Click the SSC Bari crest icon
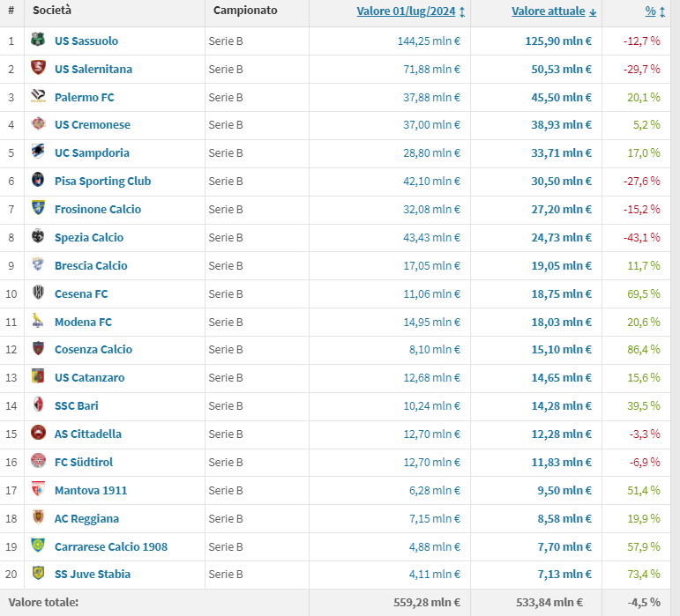Image resolution: width=680 pixels, height=616 pixels. click(x=38, y=405)
